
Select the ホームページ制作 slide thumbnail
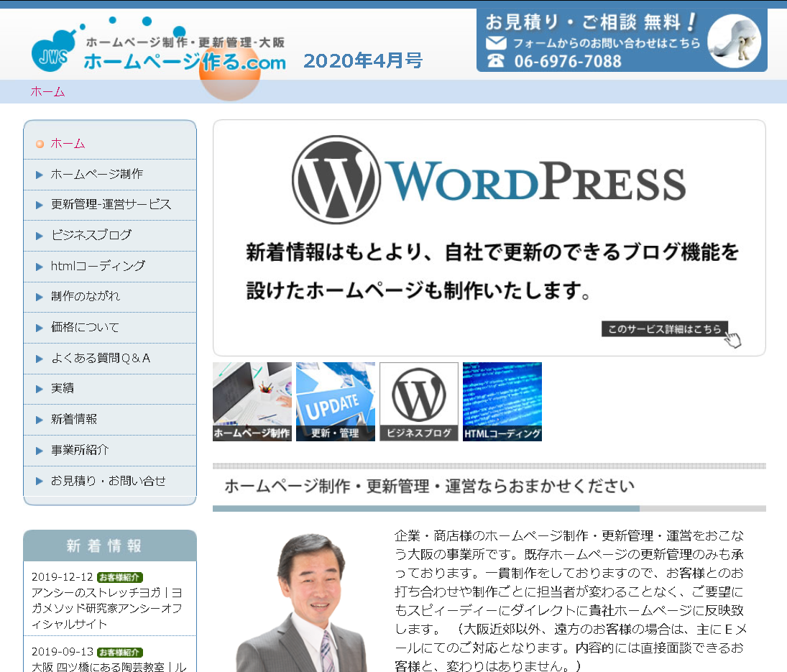pos(252,402)
